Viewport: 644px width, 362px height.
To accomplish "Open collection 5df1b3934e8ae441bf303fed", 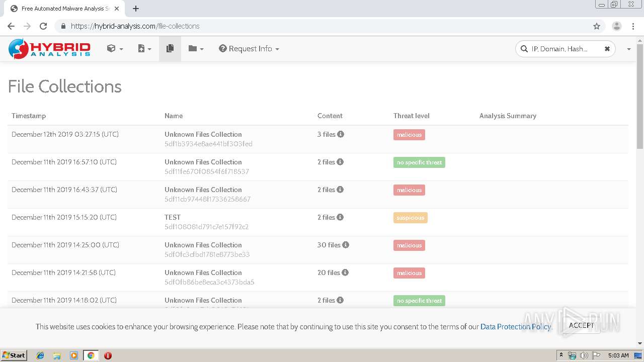I will (x=208, y=144).
